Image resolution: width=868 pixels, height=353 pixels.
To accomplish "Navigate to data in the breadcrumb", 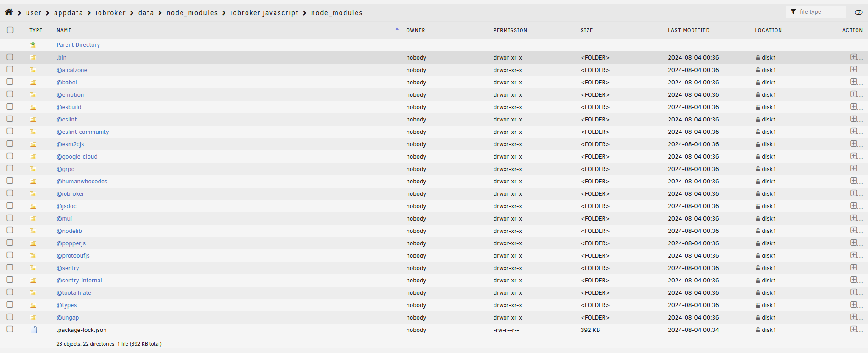I will (146, 13).
